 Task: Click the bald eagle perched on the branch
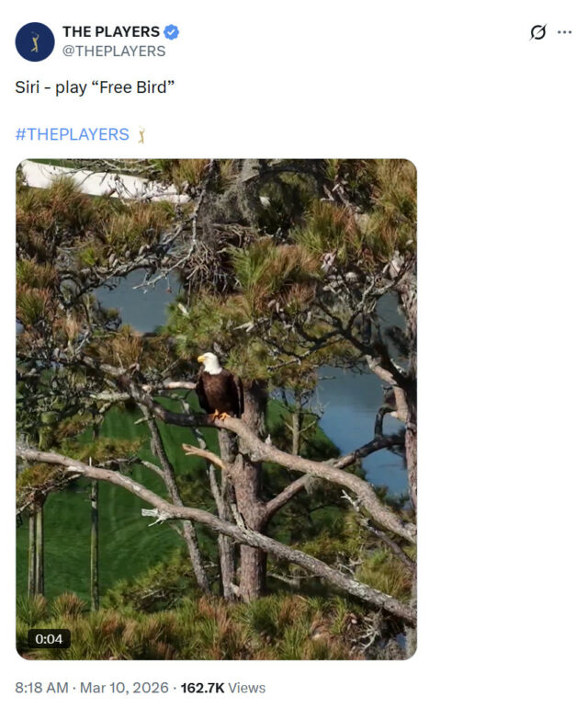pos(219,387)
